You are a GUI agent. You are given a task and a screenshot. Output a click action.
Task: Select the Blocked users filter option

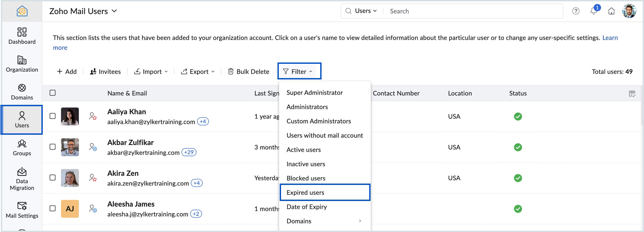(306, 178)
